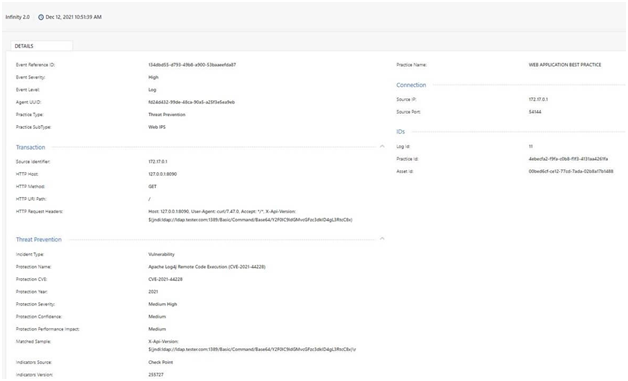The image size is (628, 381).
Task: Select the Event Reference ID value
Action: click(192, 65)
